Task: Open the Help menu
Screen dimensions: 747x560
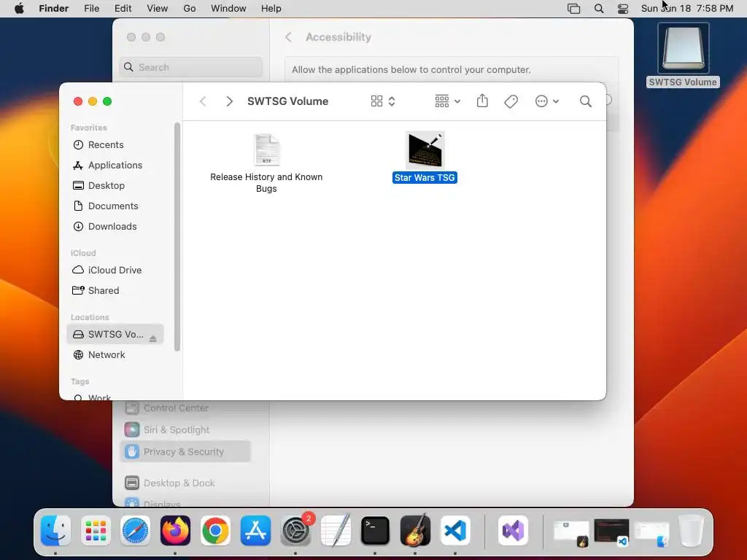Action: point(271,9)
